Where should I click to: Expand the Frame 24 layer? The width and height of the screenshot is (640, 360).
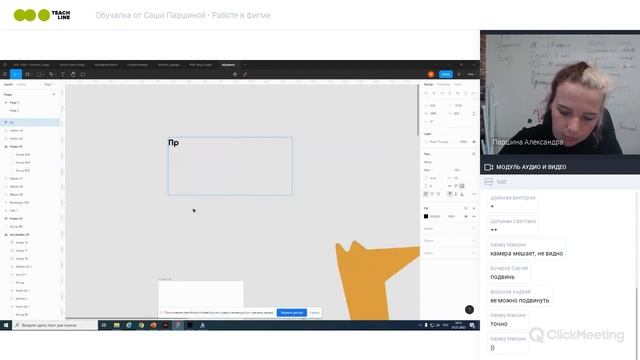(x=6, y=218)
